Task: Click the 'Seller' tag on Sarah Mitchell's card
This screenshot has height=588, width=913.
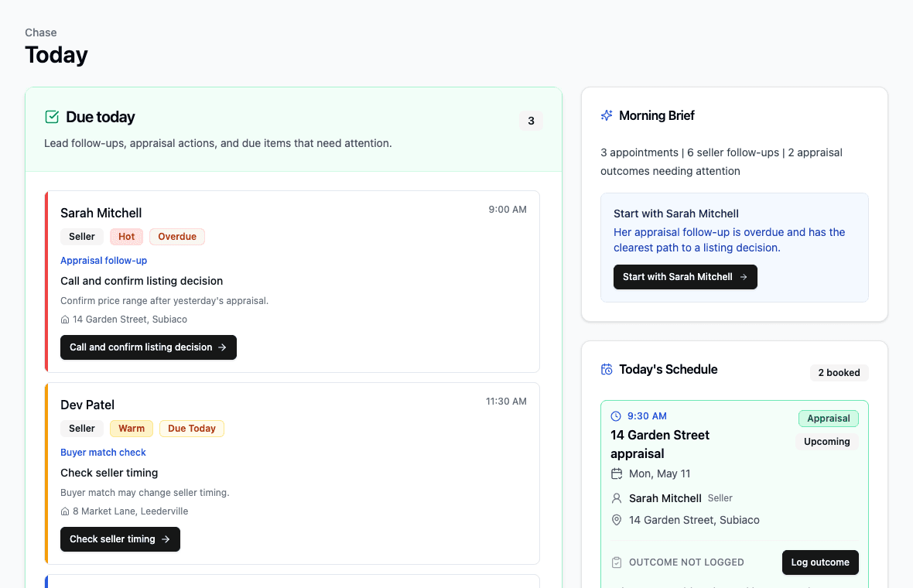Action: [81, 237]
